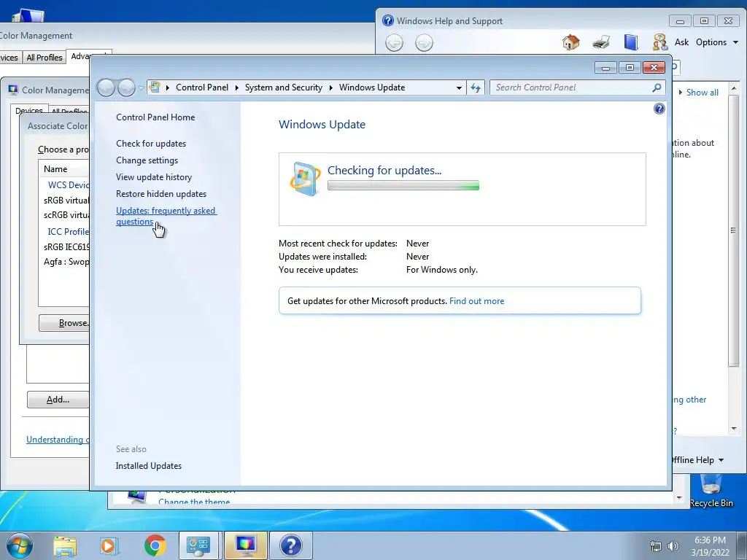
Task: Click the search magnifier in Control Panel
Action: click(657, 87)
